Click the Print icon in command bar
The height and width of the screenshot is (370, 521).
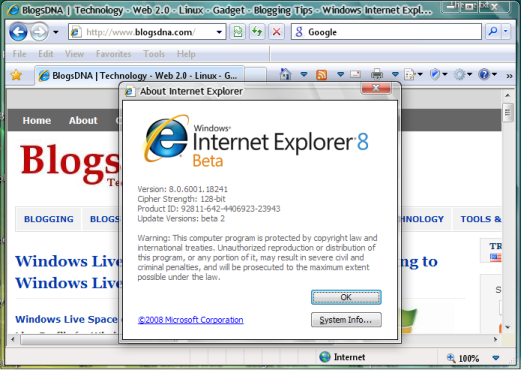tap(377, 74)
